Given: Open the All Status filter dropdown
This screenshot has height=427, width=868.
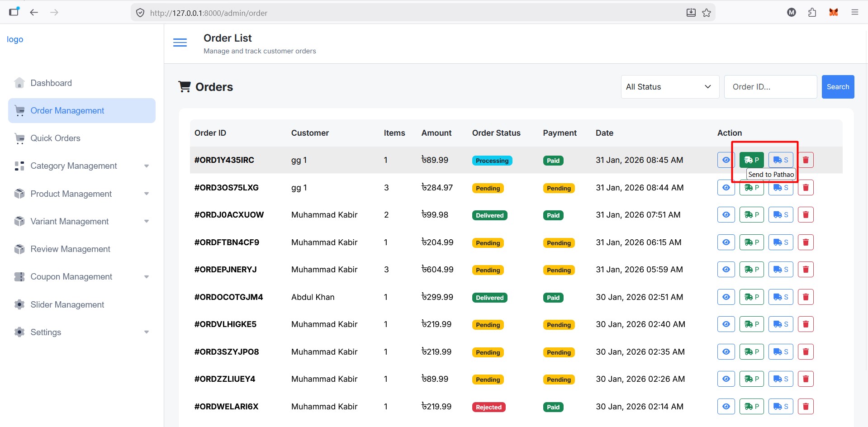Looking at the screenshot, I should click(669, 87).
